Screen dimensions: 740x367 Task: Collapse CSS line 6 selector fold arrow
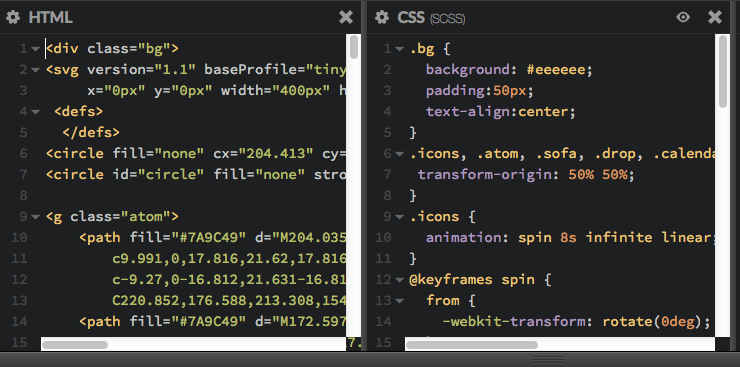click(399, 154)
